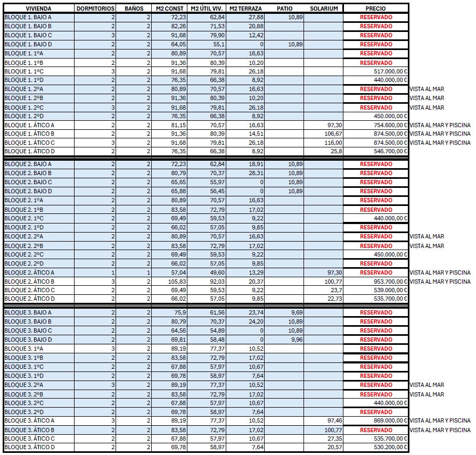Click solarium value 116,00 for ÁTICO C
The height and width of the screenshot is (455, 476).
coord(324,143)
